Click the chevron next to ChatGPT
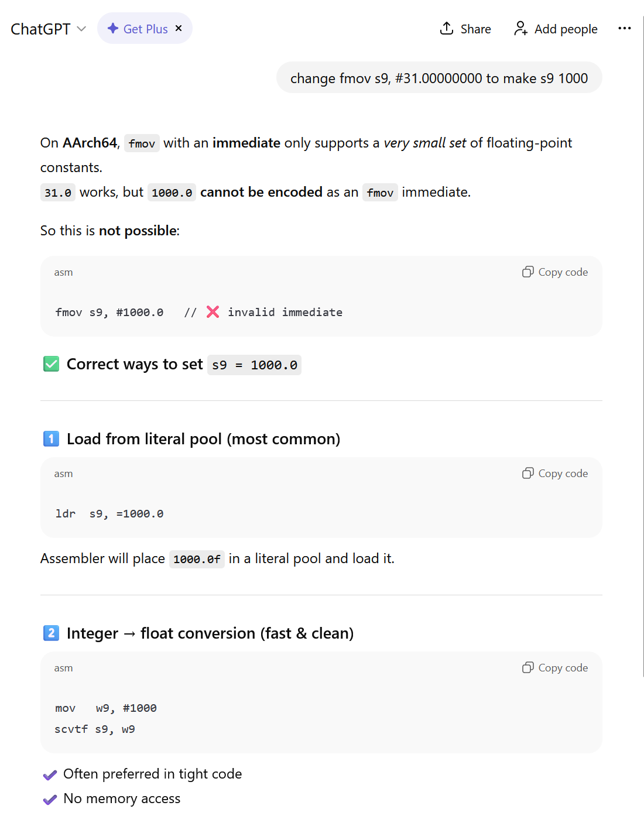This screenshot has height=816, width=644. click(x=81, y=29)
